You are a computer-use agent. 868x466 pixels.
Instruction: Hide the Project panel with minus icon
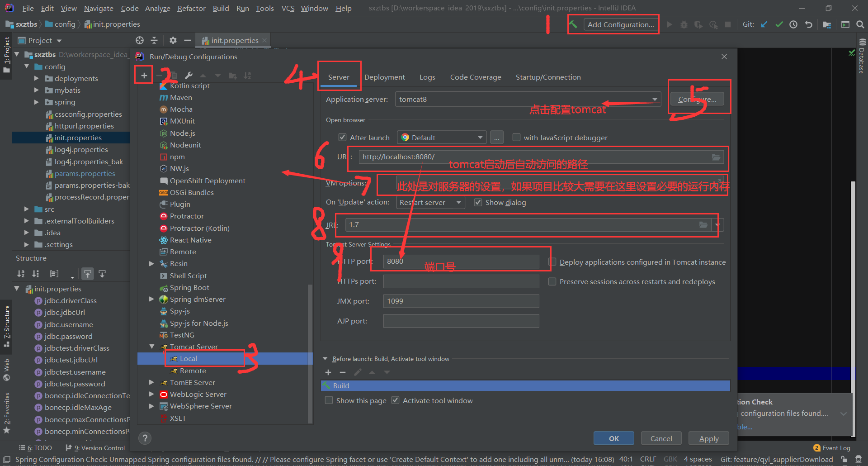pos(188,40)
